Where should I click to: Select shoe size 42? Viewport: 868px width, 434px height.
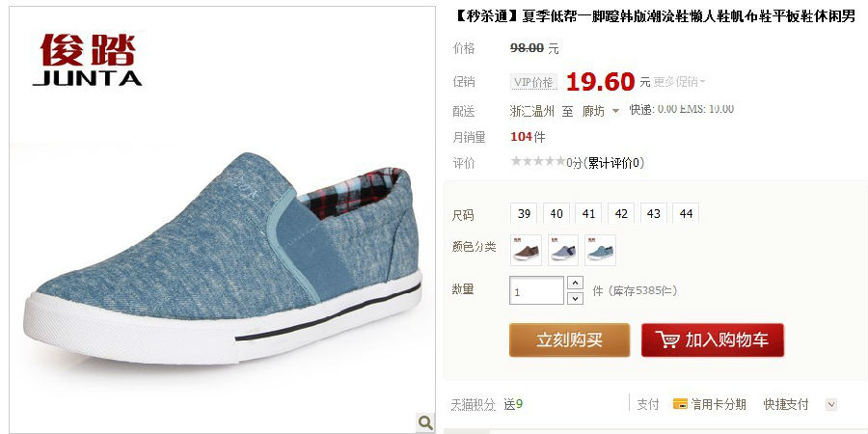coord(621,214)
